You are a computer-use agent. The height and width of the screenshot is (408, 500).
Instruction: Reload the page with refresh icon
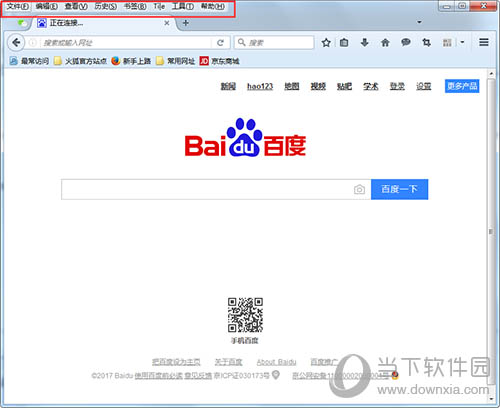click(220, 43)
